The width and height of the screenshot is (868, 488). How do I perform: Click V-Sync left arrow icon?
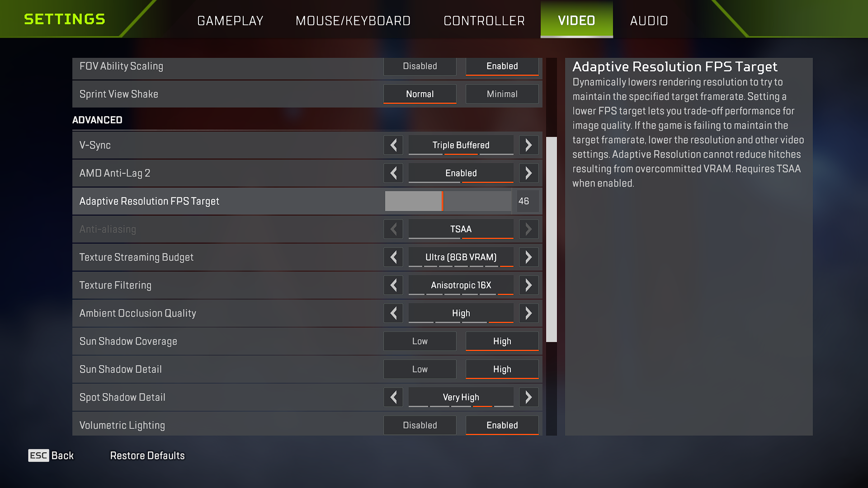pos(393,145)
